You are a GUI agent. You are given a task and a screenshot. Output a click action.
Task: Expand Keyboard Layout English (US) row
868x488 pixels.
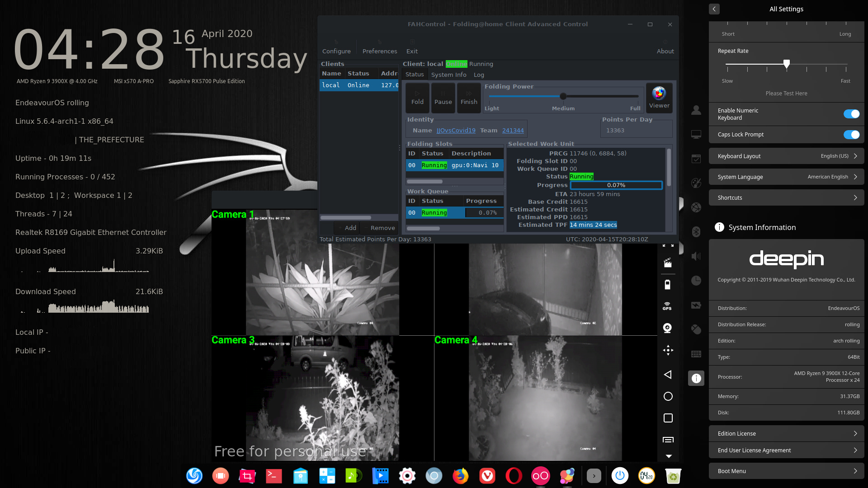pos(786,156)
